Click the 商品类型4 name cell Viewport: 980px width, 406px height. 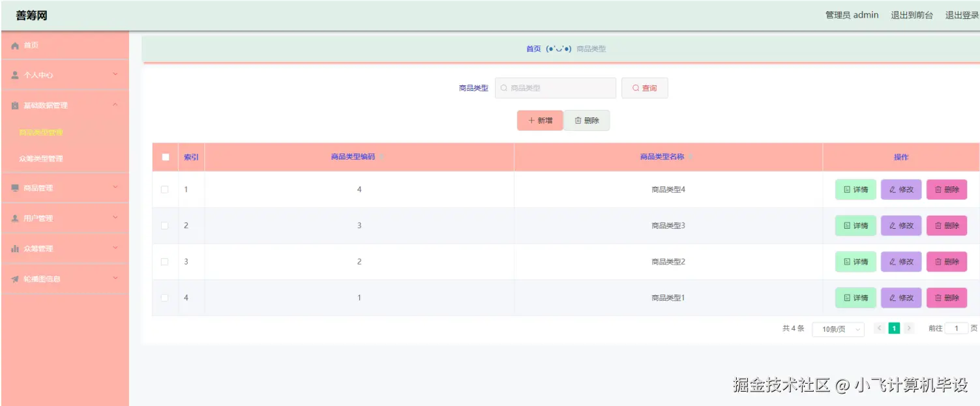click(x=668, y=190)
